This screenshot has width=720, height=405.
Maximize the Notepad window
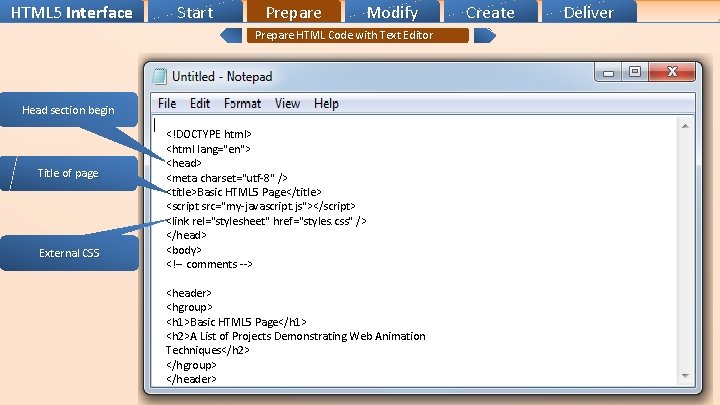click(635, 72)
